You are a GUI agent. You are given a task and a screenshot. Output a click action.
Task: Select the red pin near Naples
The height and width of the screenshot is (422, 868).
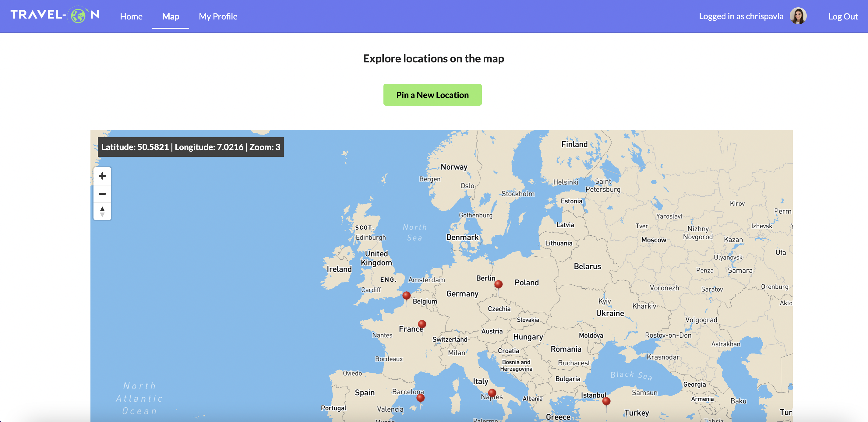492,393
